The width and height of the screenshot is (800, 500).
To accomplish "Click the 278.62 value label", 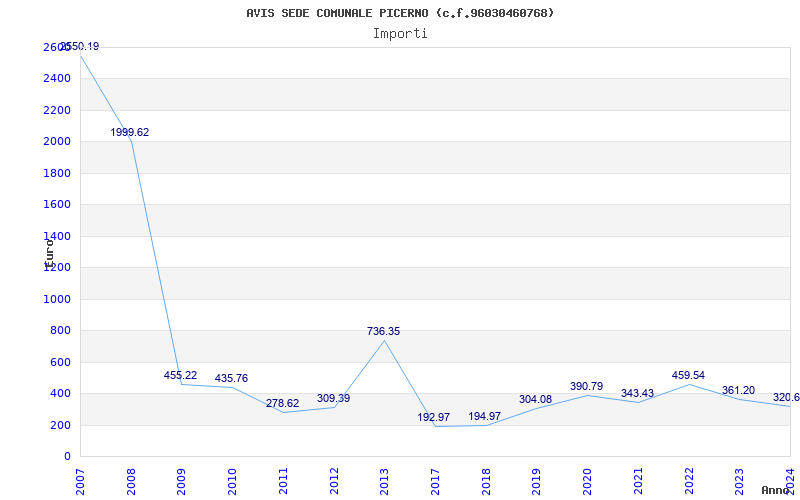I will pyautogui.click(x=282, y=404).
